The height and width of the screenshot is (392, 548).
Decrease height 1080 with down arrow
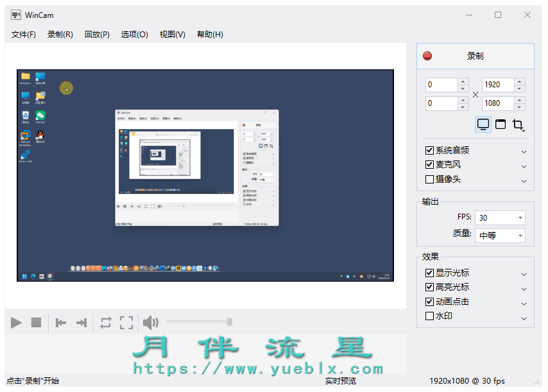pos(519,107)
